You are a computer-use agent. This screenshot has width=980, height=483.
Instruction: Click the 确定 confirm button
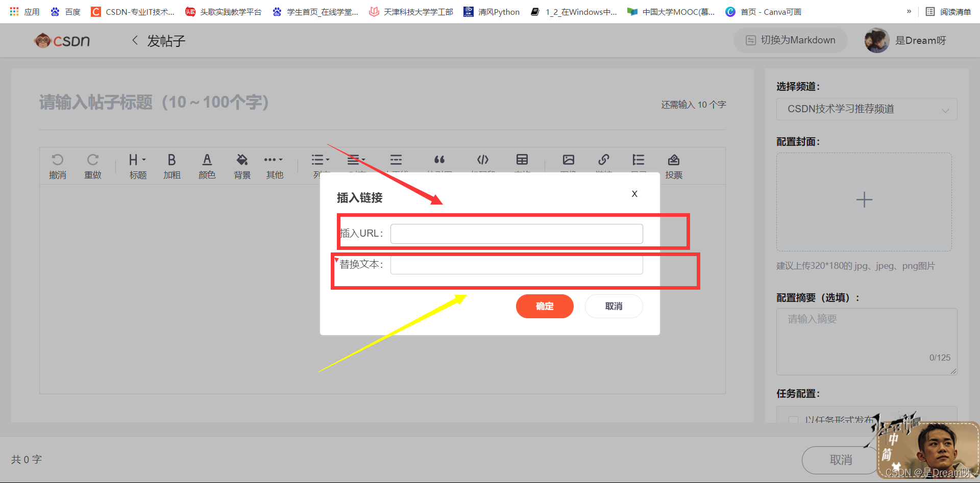click(545, 306)
